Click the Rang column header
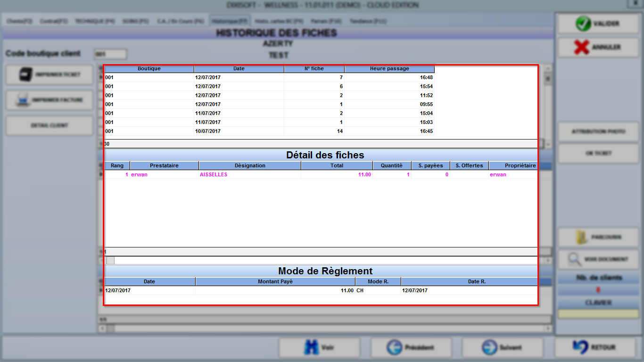The image size is (644, 362). (x=117, y=166)
